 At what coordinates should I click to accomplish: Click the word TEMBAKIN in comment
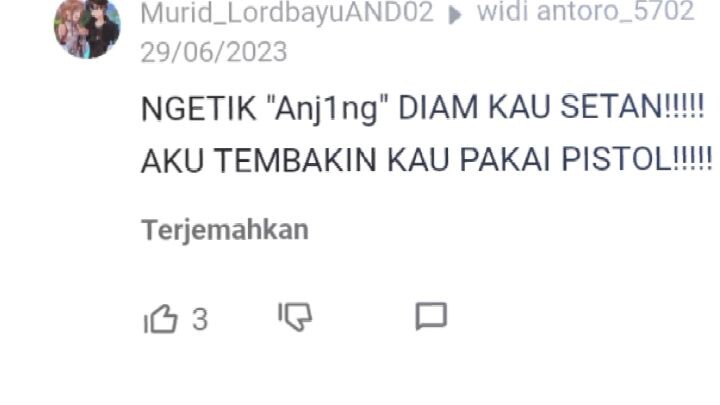[296, 161]
